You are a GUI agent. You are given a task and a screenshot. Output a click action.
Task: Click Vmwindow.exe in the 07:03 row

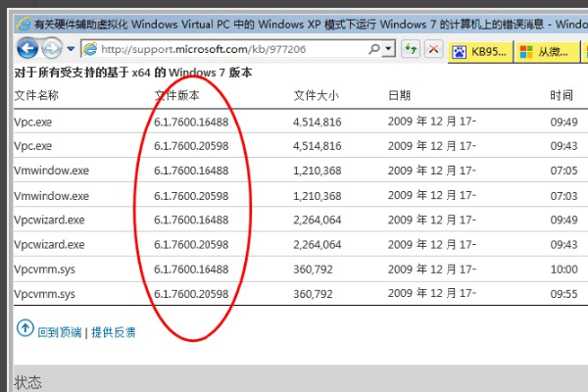[51, 196]
